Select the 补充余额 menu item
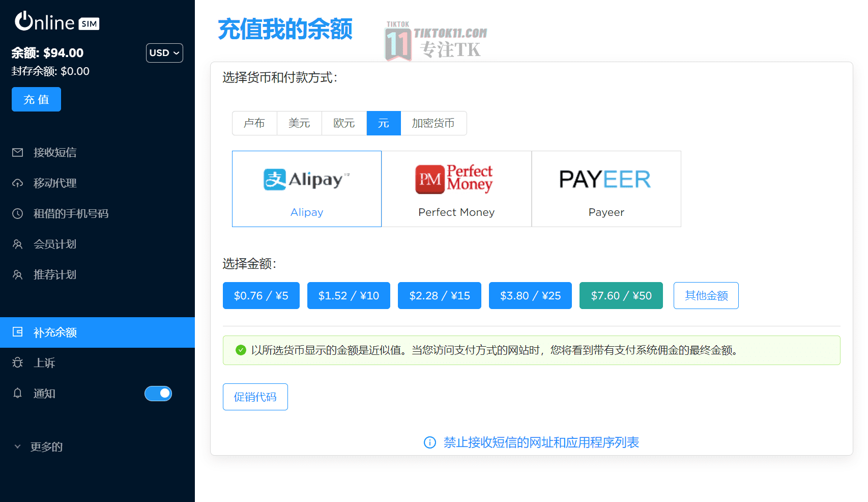The image size is (868, 502). click(x=97, y=332)
